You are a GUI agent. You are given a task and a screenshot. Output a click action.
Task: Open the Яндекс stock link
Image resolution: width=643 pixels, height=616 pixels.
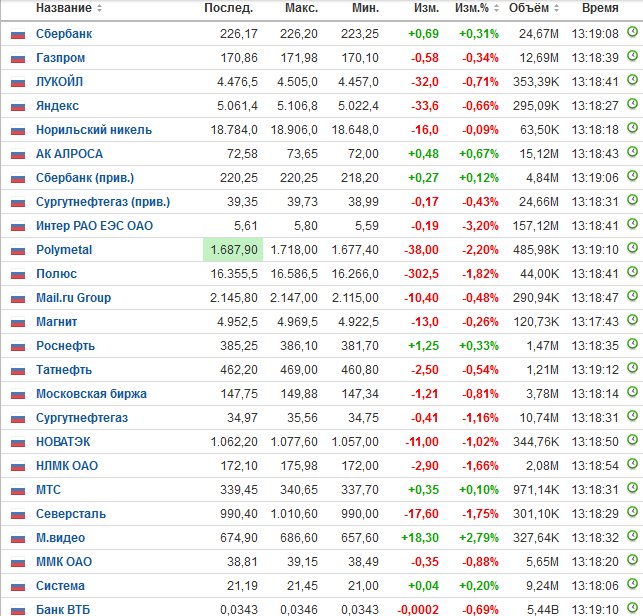pos(57,106)
